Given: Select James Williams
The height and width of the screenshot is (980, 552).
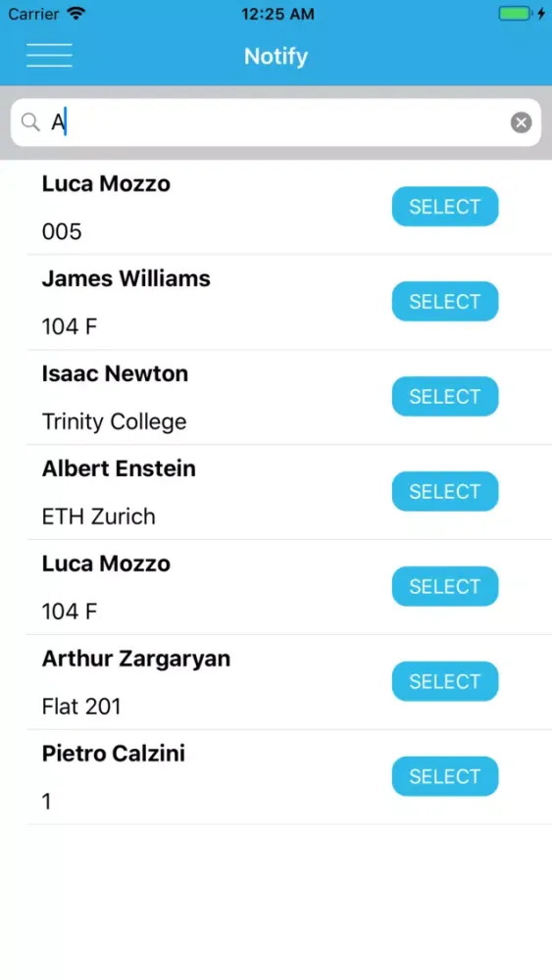Looking at the screenshot, I should tap(445, 301).
